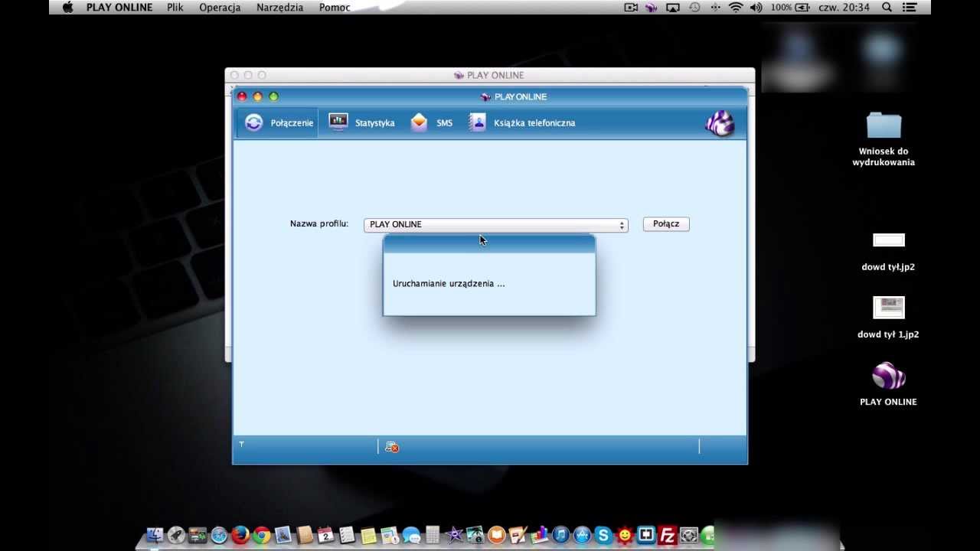Click the Uruchamianie urządzenia message

449,284
